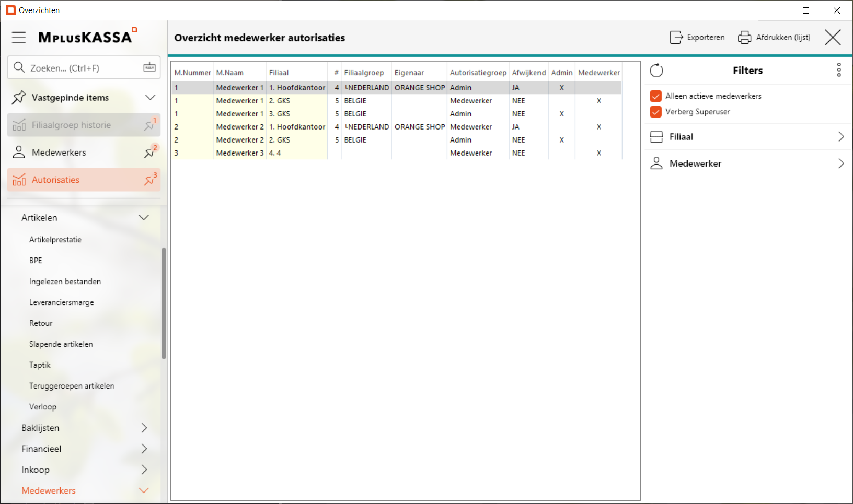Collapse the Artikelen category
This screenshot has width=853, height=504.
(144, 218)
